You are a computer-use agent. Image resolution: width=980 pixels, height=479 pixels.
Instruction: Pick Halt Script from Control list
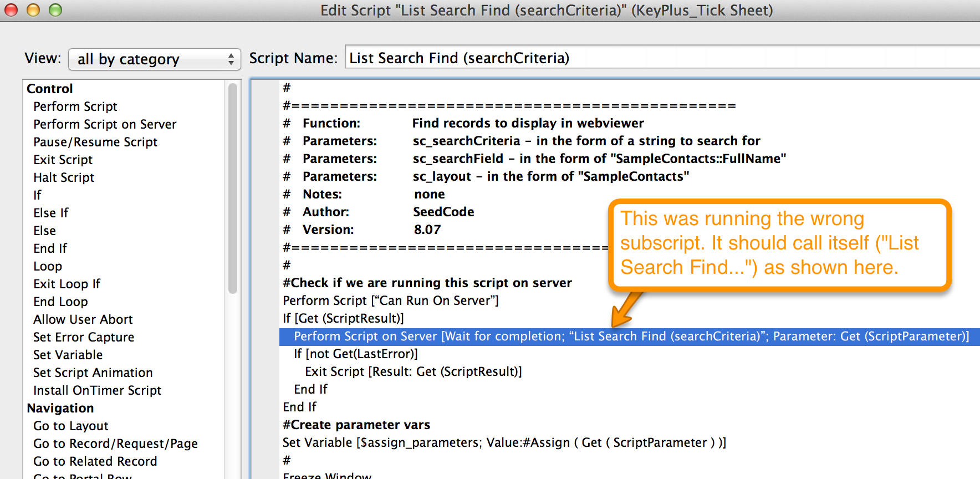click(64, 177)
